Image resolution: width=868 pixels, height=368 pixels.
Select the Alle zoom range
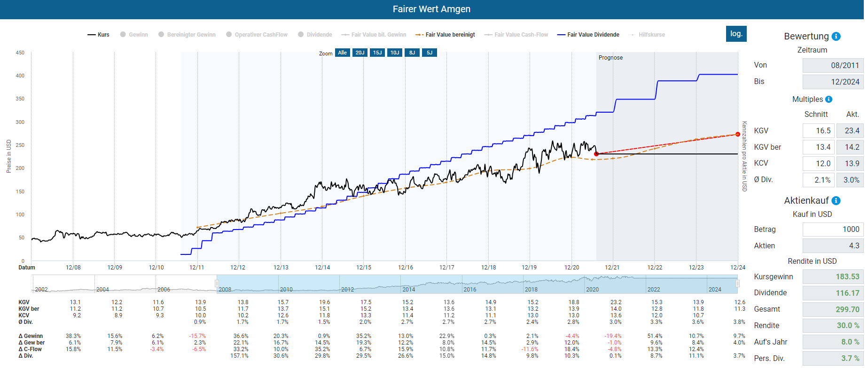[343, 53]
